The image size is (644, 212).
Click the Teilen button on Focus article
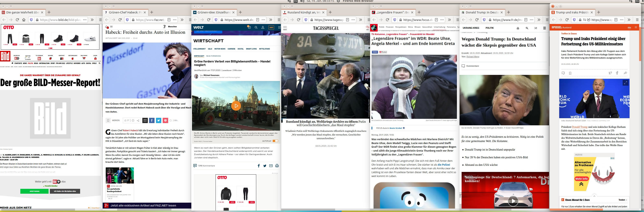tap(375, 52)
